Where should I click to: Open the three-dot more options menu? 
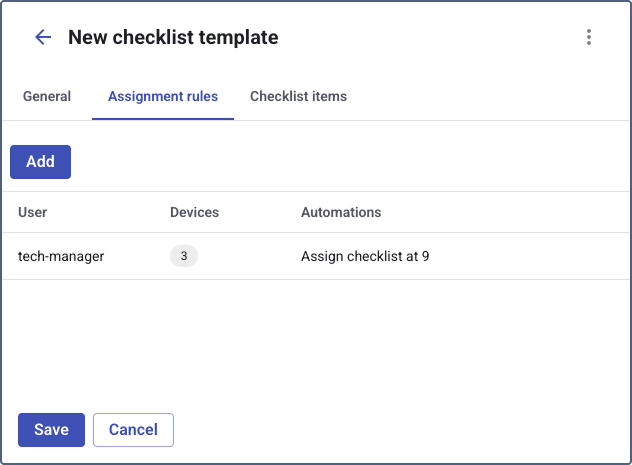[x=589, y=38]
